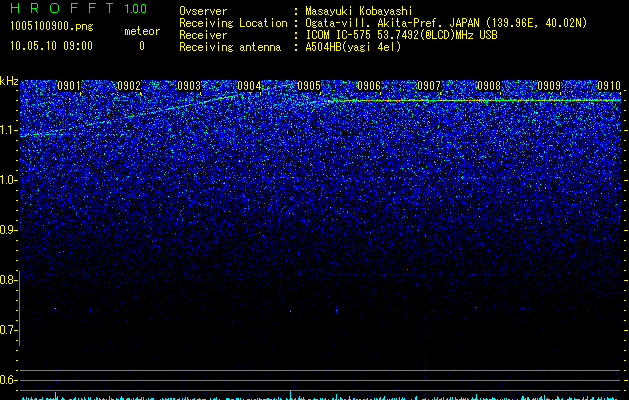Click time marker 0903
The height and width of the screenshot is (400, 629).
[x=189, y=86]
